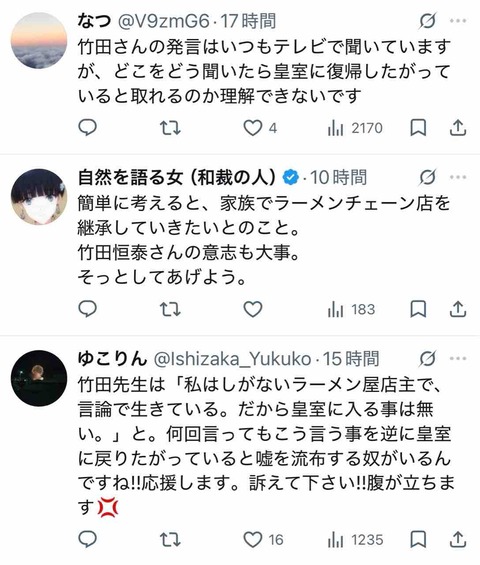Open more menu on 自然を語る女's tweet
The image size is (480, 565).
pyautogui.click(x=458, y=177)
